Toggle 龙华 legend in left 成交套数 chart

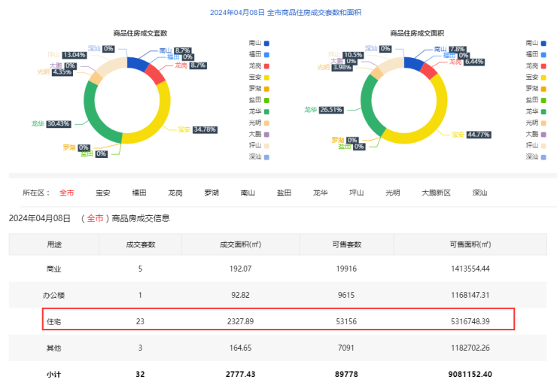(258, 111)
